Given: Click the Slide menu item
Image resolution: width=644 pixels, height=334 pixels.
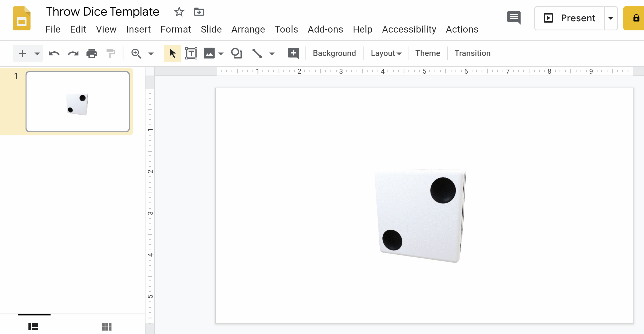Looking at the screenshot, I should (x=211, y=29).
